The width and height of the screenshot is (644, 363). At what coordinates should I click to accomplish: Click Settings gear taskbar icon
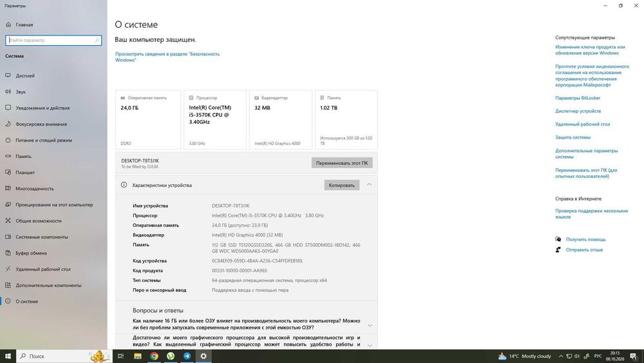[x=204, y=356]
